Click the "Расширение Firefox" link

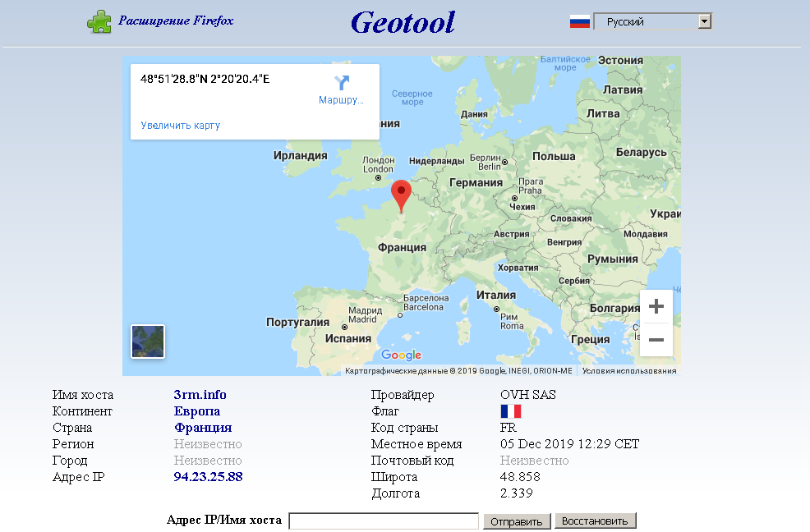[x=176, y=21]
